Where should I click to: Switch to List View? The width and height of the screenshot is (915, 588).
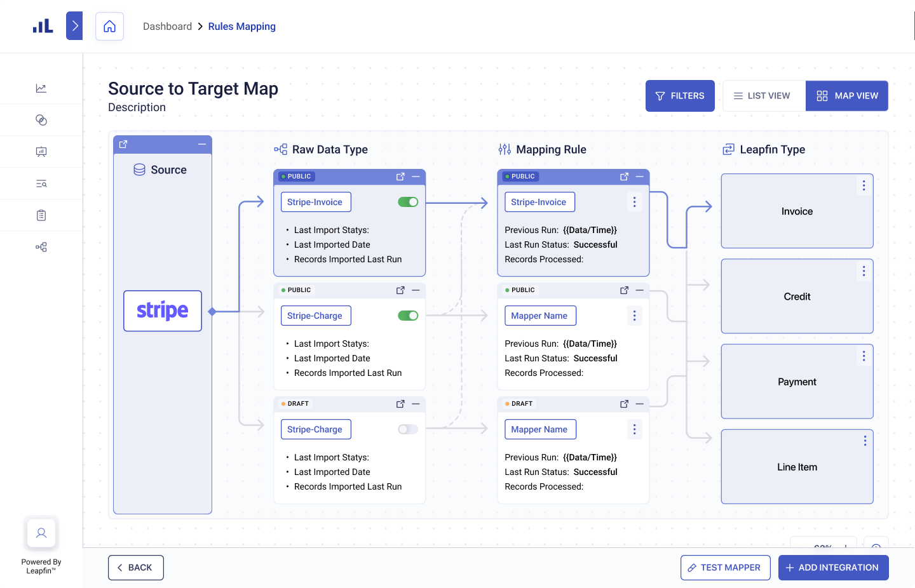(763, 96)
